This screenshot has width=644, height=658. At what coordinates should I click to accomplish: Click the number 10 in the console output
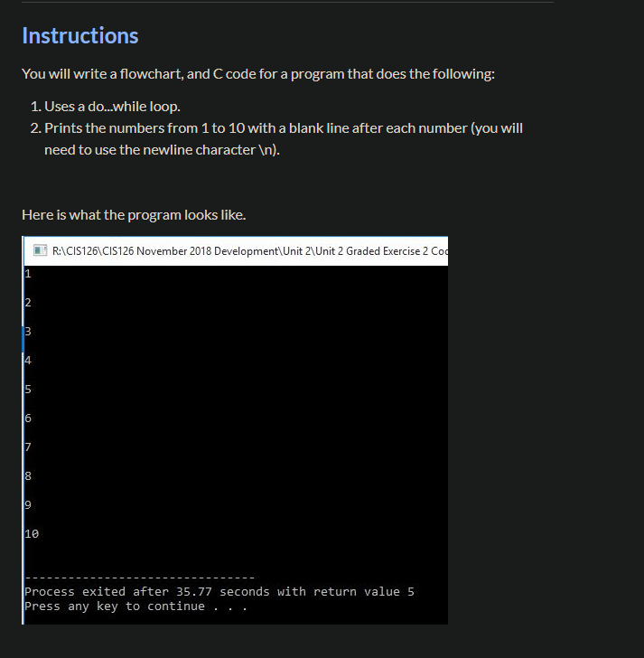point(32,534)
